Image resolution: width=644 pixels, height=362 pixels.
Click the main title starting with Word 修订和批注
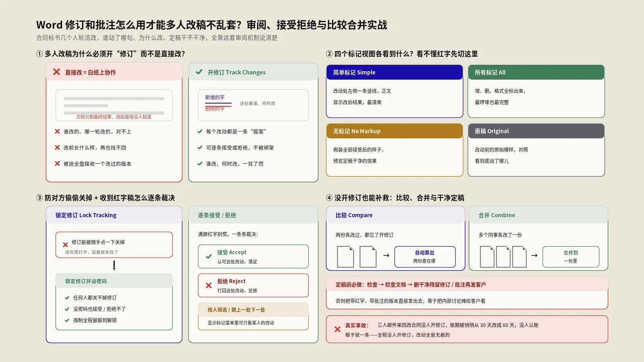coord(212,25)
